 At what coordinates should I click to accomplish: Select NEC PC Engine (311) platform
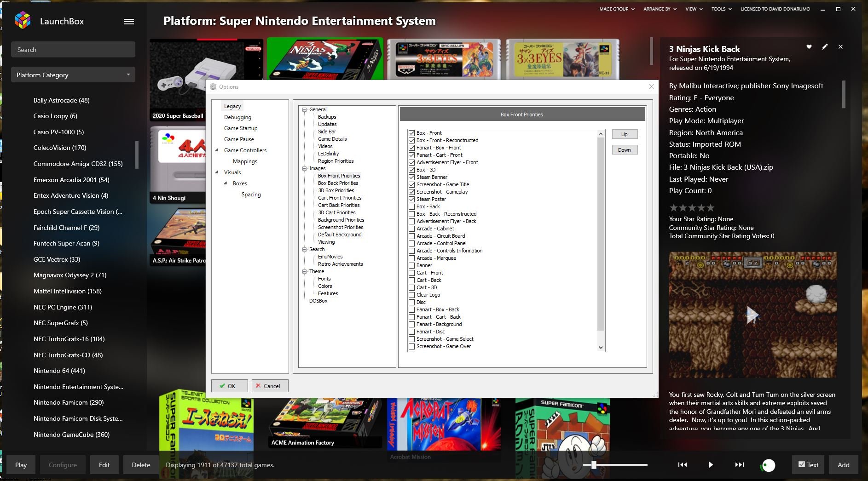click(63, 307)
